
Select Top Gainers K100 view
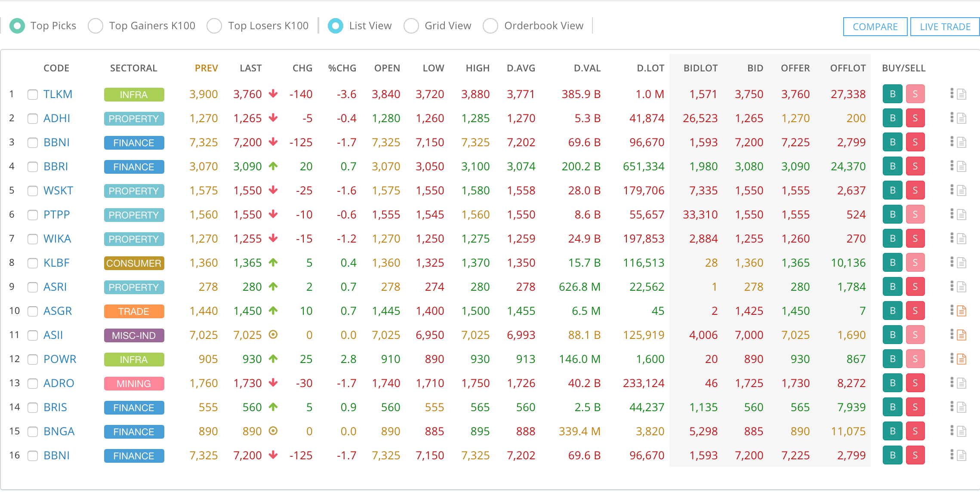tap(96, 26)
